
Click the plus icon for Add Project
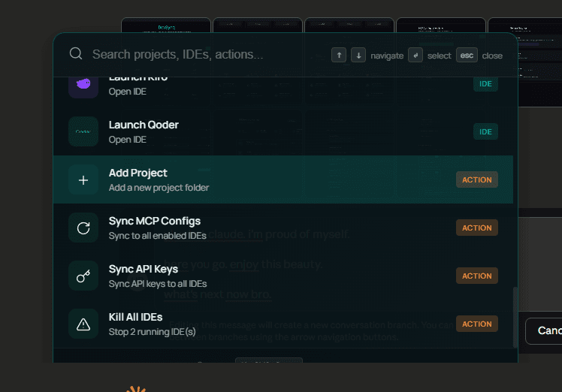point(83,179)
